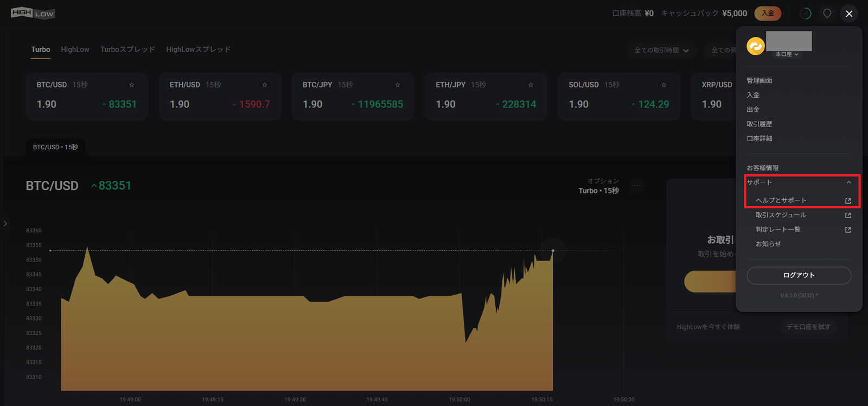Open the 全ての取引時間 dropdown
The image size is (868, 406).
pyautogui.click(x=661, y=50)
